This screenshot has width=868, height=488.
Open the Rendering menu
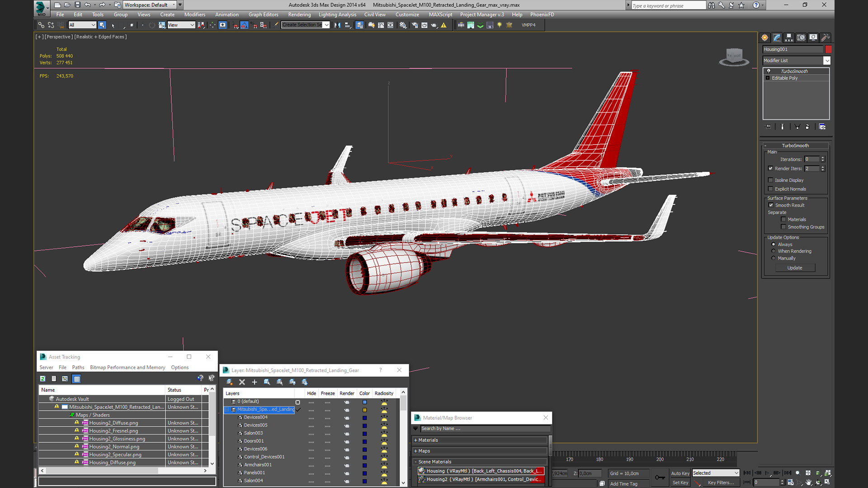point(299,14)
